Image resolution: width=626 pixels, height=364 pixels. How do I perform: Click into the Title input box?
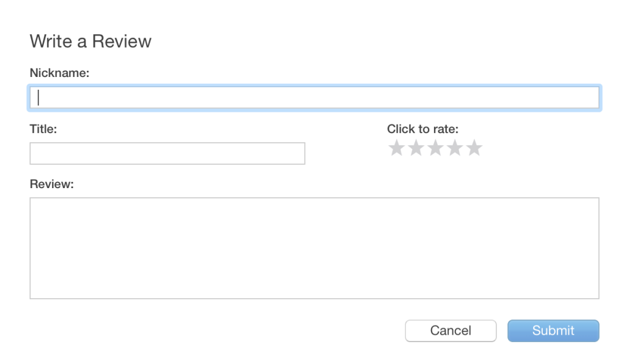[167, 153]
